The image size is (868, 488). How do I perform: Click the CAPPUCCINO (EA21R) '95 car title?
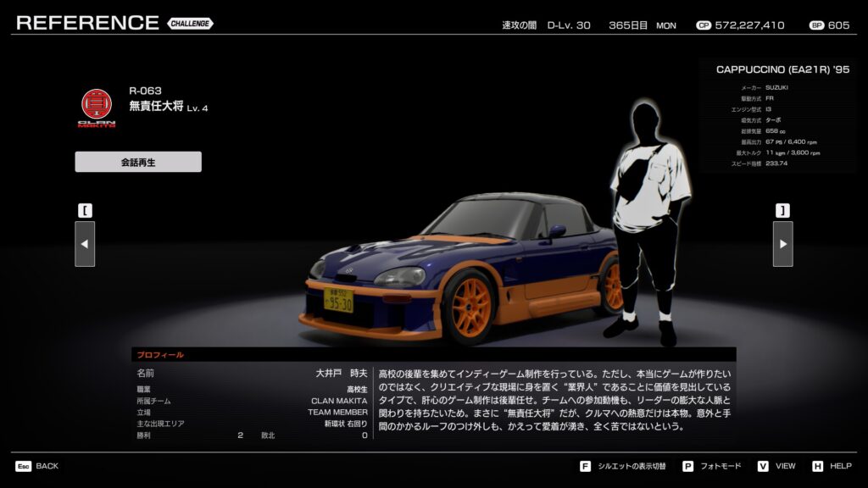pos(782,69)
